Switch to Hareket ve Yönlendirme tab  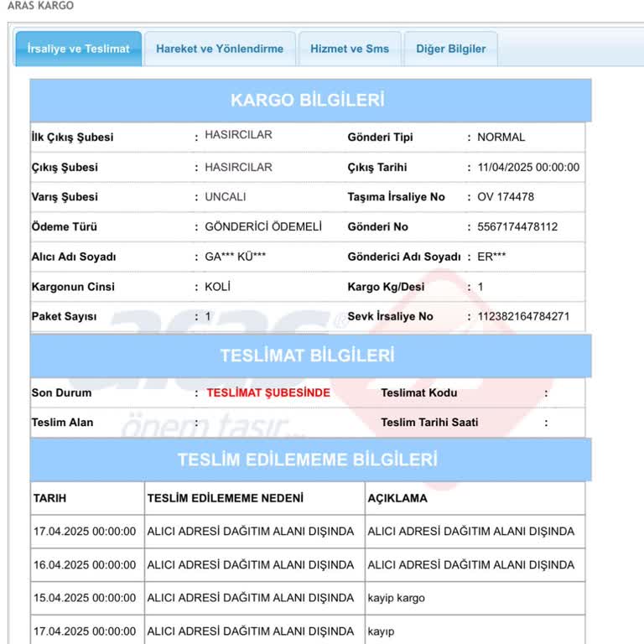220,49
